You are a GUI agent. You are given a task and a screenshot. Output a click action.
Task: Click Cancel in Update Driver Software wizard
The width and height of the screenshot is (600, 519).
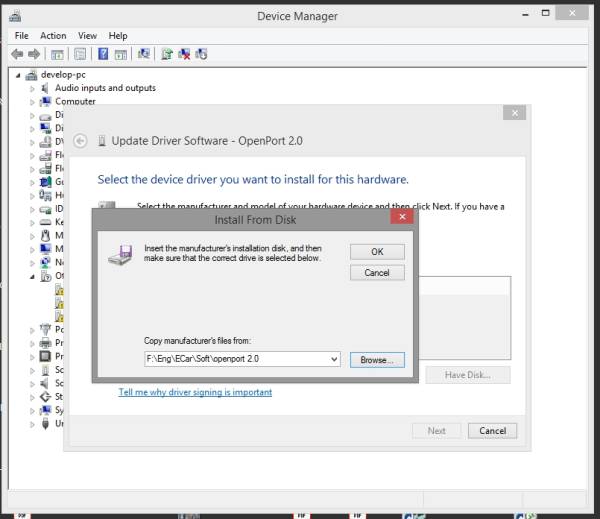click(x=492, y=431)
